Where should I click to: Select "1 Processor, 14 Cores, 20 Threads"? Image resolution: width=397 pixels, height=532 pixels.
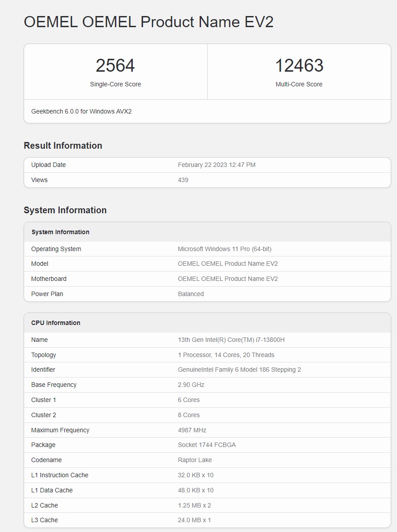point(226,355)
